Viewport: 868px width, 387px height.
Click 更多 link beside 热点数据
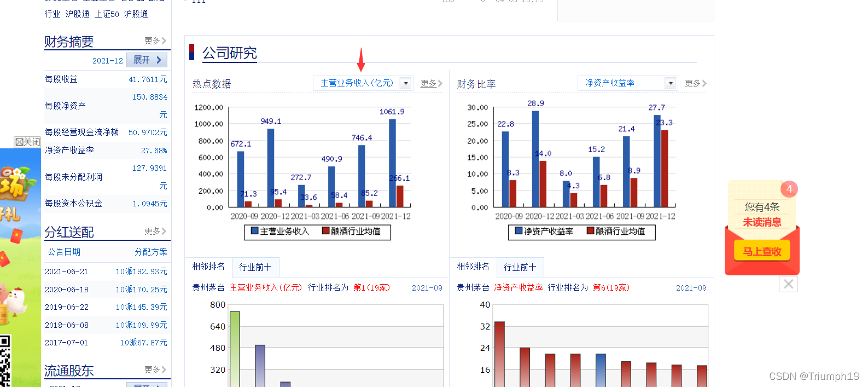(431, 83)
